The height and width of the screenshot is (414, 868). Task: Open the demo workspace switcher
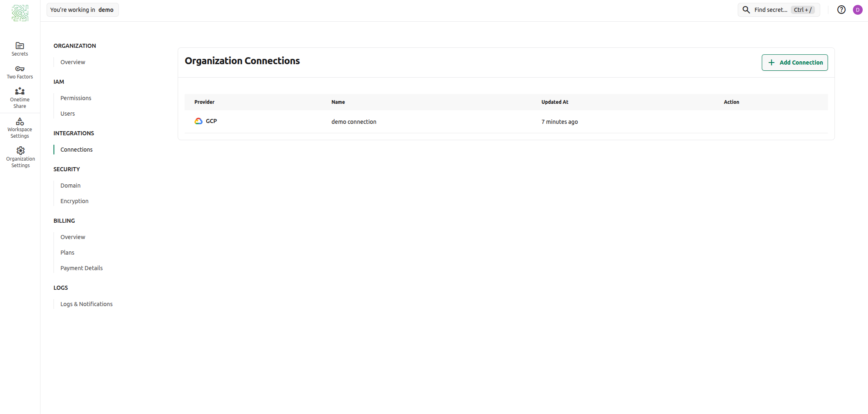83,10
